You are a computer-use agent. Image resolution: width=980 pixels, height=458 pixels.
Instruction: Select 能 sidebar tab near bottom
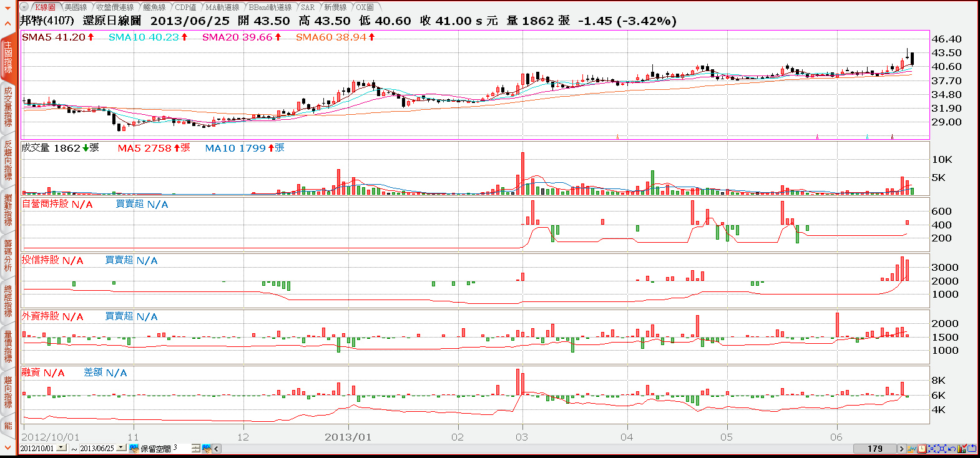7,426
